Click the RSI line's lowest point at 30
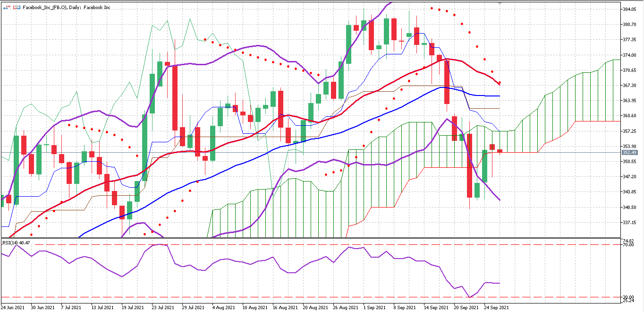Image resolution: width=644 pixels, height=312 pixels. 469,297
